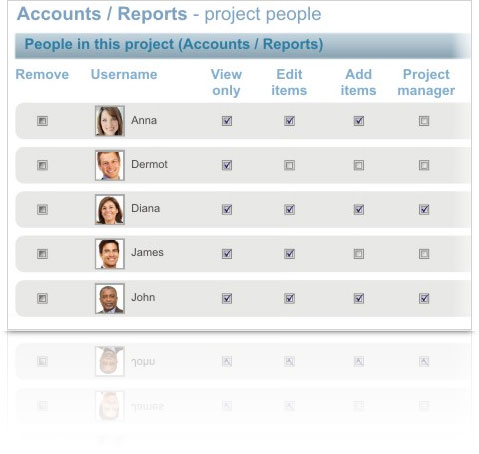Enable Add items for James
This screenshot has height=454, width=479.
(x=359, y=254)
